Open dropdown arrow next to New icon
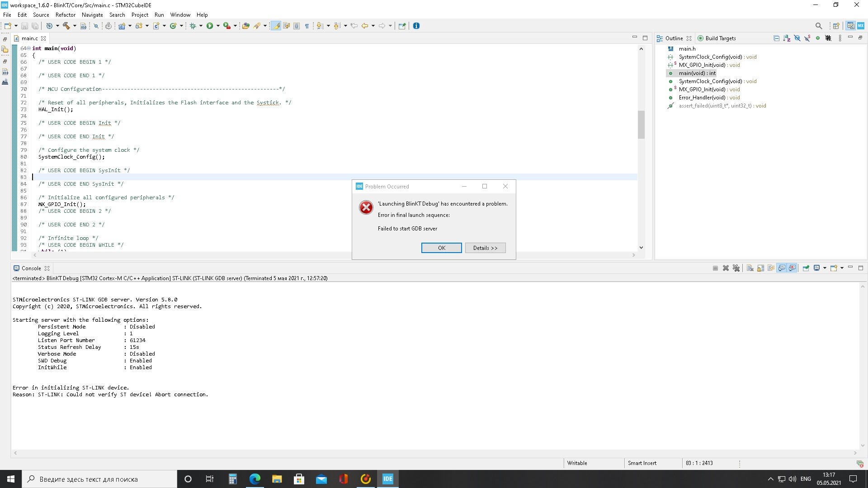Viewport: 868px width, 488px height. tap(16, 26)
